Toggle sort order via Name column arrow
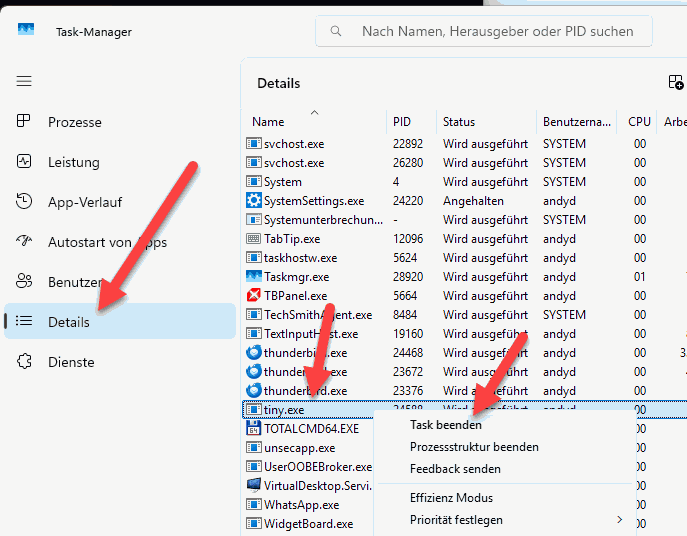The height and width of the screenshot is (536, 687). click(314, 112)
